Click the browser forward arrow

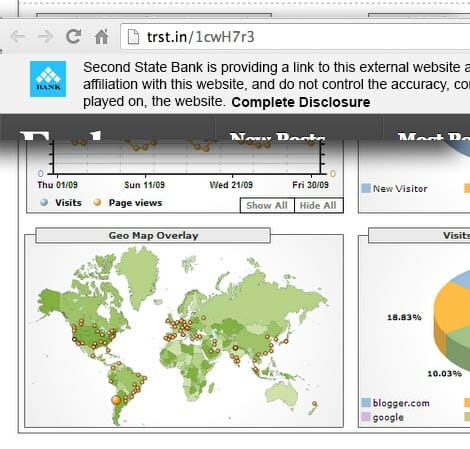pyautogui.click(x=45, y=37)
